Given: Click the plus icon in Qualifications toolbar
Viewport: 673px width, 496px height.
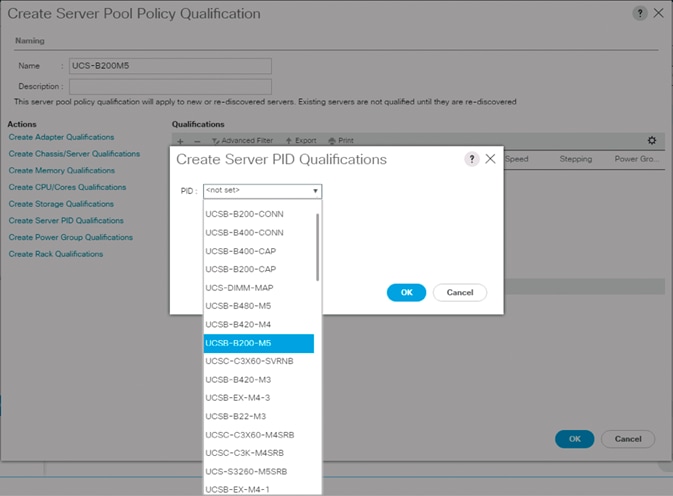Looking at the screenshot, I should pos(180,141).
